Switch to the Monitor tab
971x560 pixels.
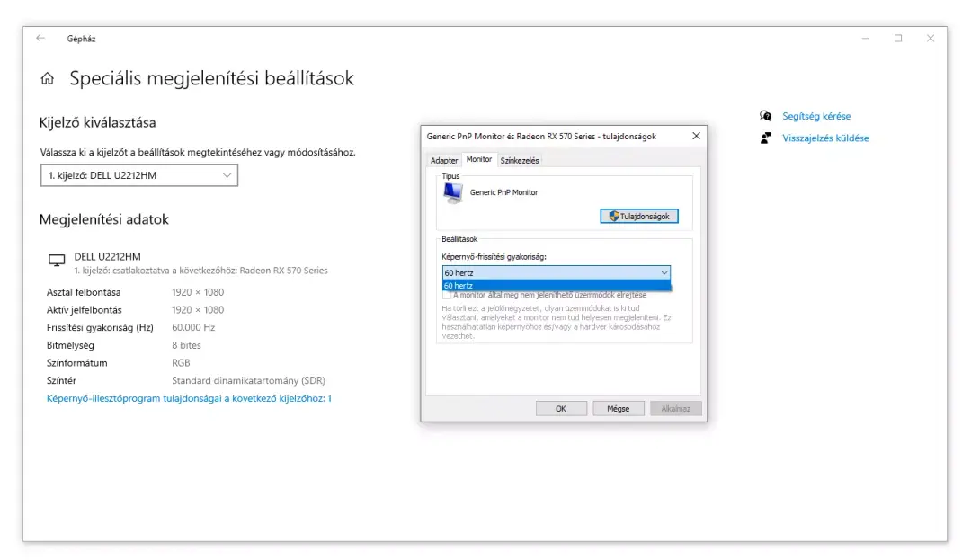pyautogui.click(x=478, y=160)
